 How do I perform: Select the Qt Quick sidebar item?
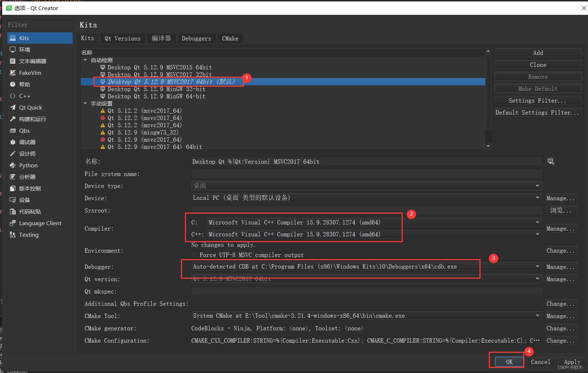[x=30, y=107]
